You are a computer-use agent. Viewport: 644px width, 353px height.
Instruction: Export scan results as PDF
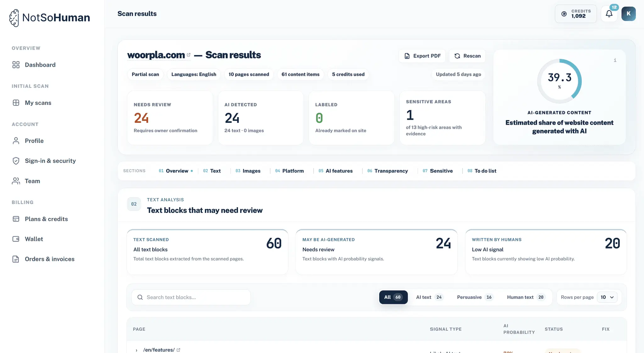click(x=422, y=56)
